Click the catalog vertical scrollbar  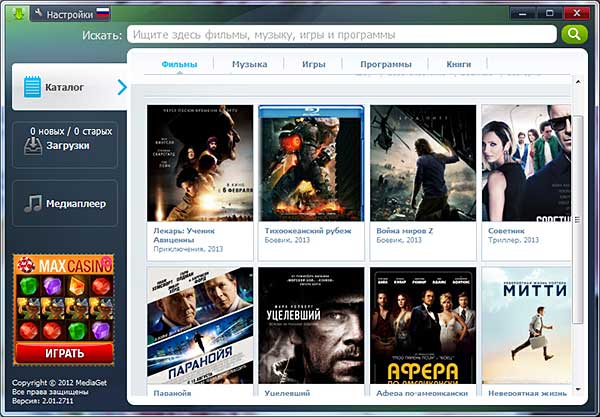[x=577, y=218]
